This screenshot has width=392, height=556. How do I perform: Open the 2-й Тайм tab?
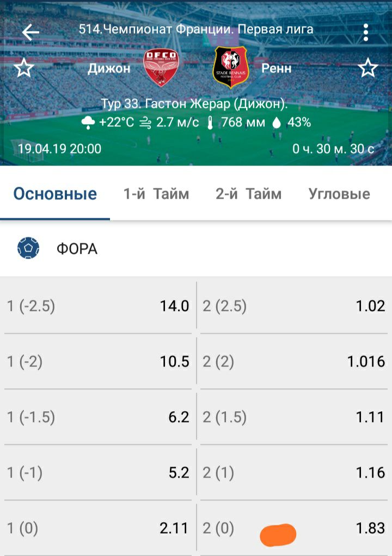(x=248, y=194)
